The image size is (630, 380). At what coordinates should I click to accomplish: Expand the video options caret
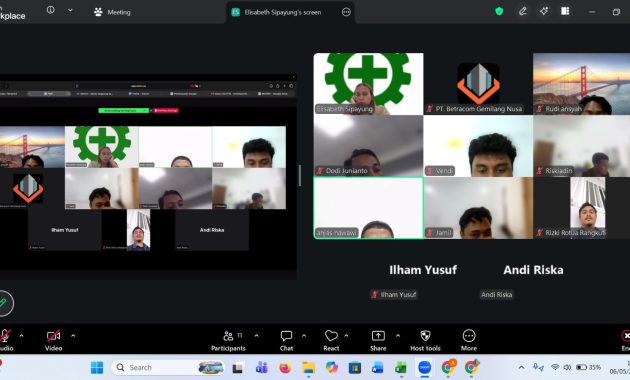pos(73,335)
